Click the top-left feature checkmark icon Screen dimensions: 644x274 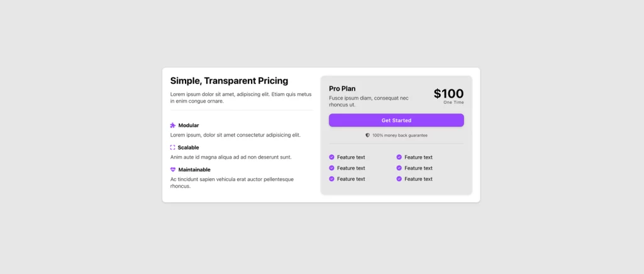pos(331,157)
